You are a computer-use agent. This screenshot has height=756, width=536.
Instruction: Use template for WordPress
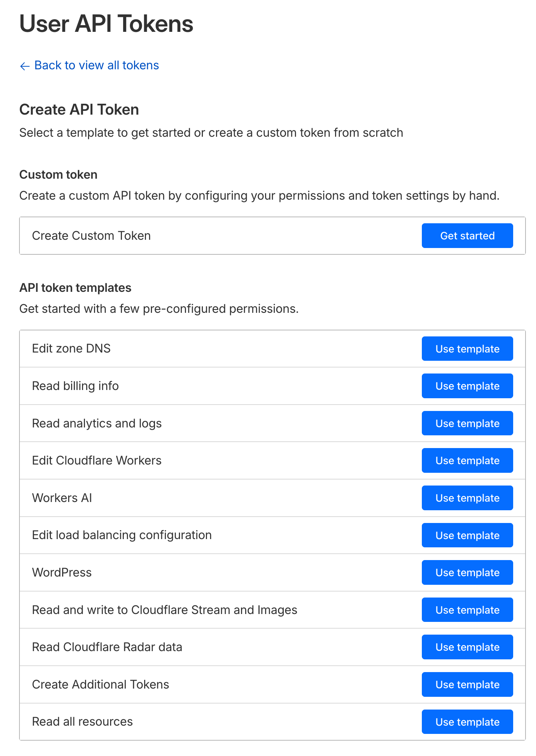(x=467, y=572)
